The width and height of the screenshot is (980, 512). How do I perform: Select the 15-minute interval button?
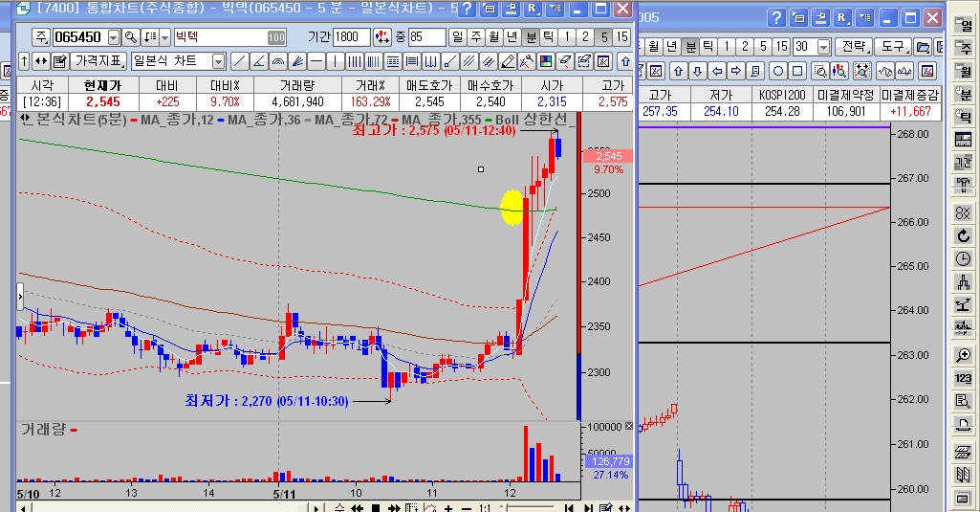click(x=621, y=37)
